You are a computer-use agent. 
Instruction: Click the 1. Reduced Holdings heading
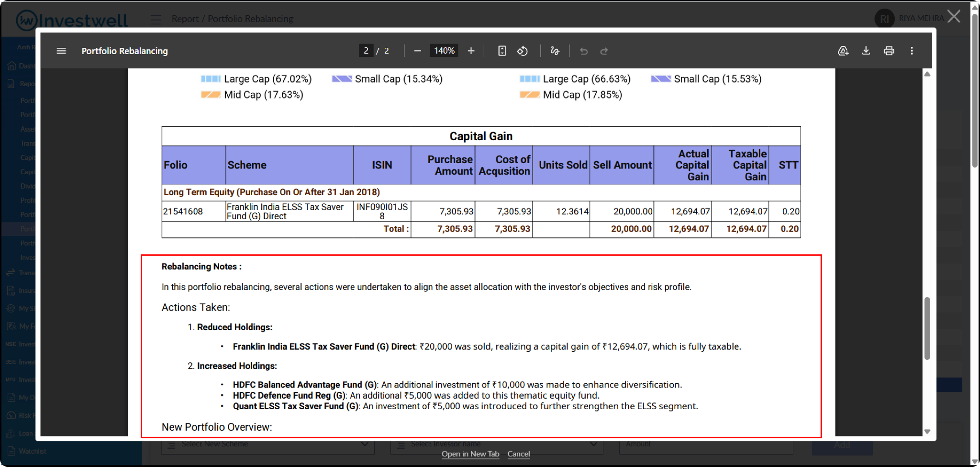(x=230, y=327)
